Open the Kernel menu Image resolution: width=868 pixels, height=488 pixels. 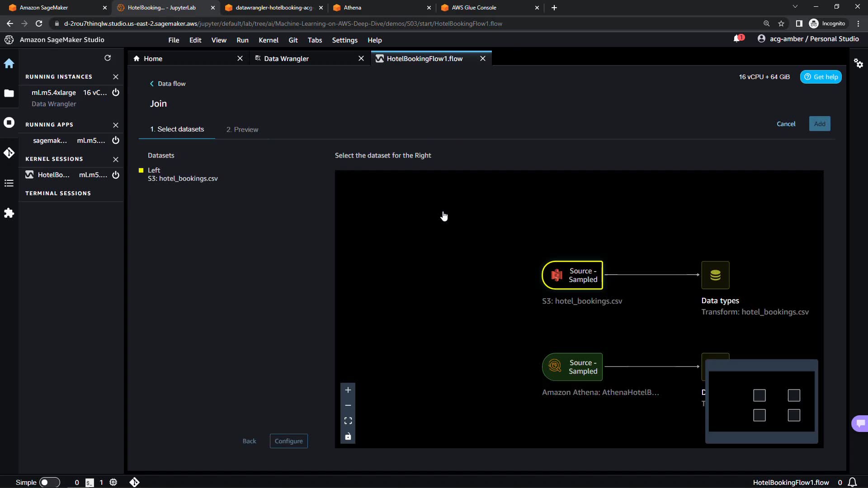pos(268,40)
